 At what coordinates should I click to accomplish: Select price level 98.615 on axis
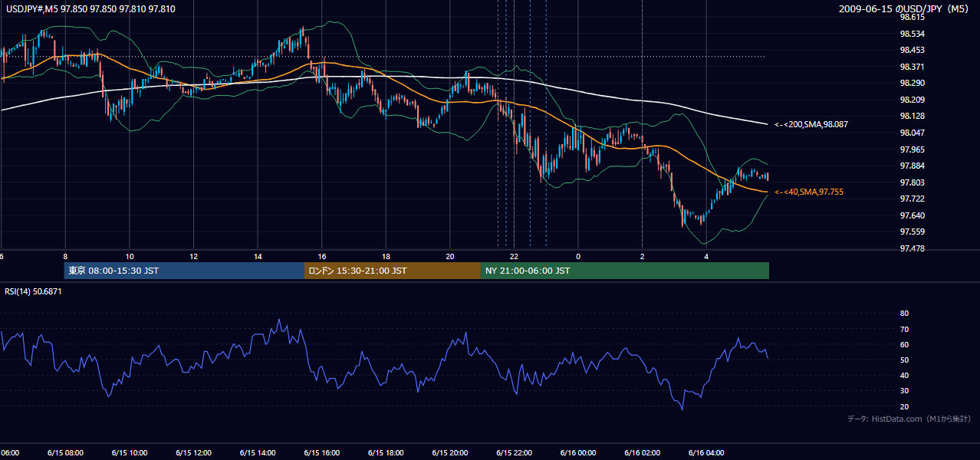pos(912,17)
